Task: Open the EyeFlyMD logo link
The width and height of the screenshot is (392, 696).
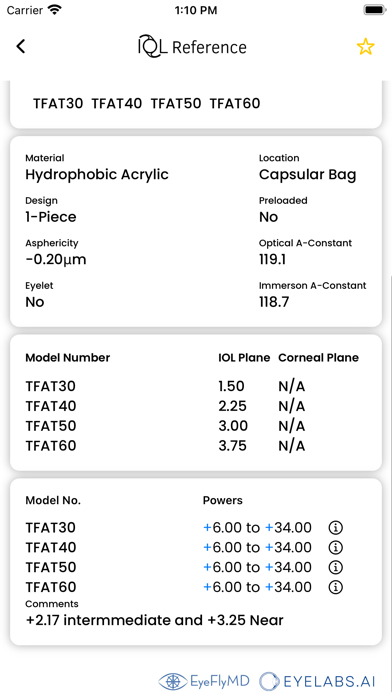Action: point(204,680)
